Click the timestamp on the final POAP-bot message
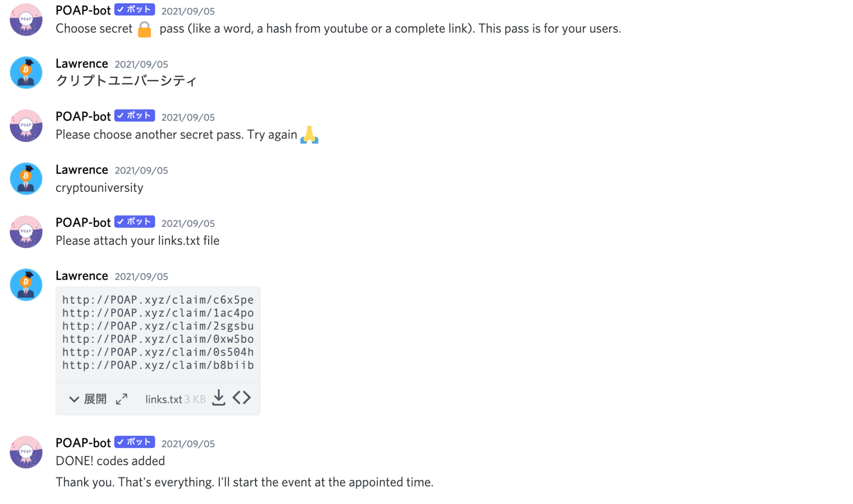 (188, 444)
